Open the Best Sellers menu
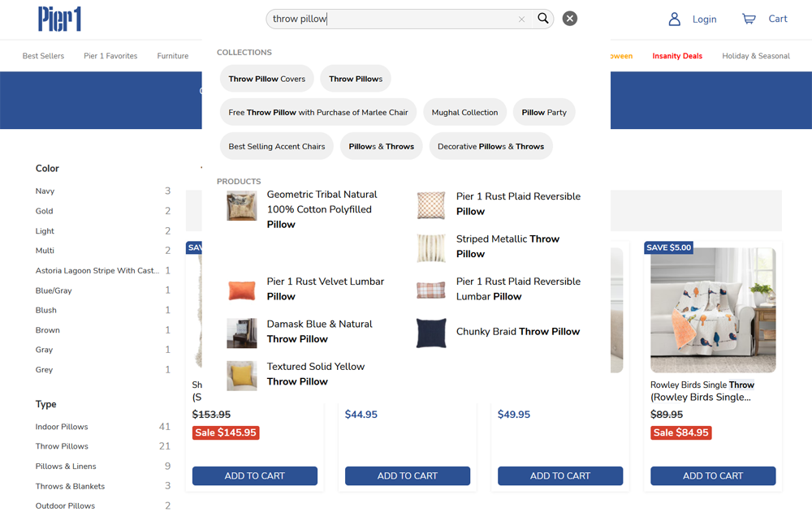The image size is (812, 516). pos(43,56)
